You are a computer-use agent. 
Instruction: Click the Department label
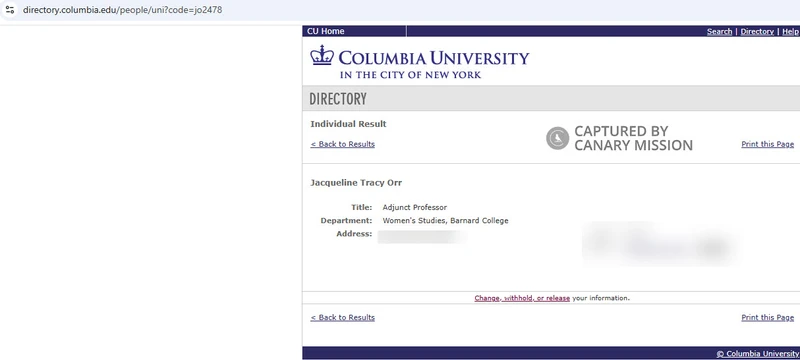point(346,221)
